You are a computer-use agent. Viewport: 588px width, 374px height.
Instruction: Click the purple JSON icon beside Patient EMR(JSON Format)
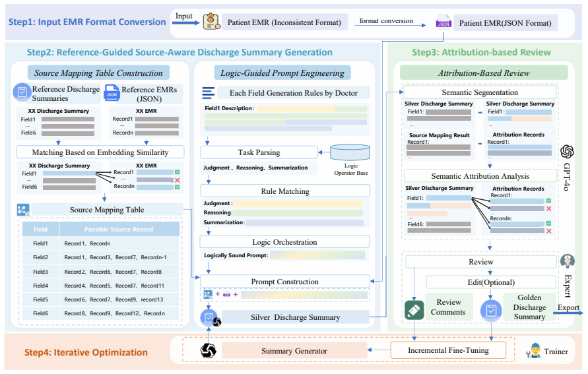[443, 22]
